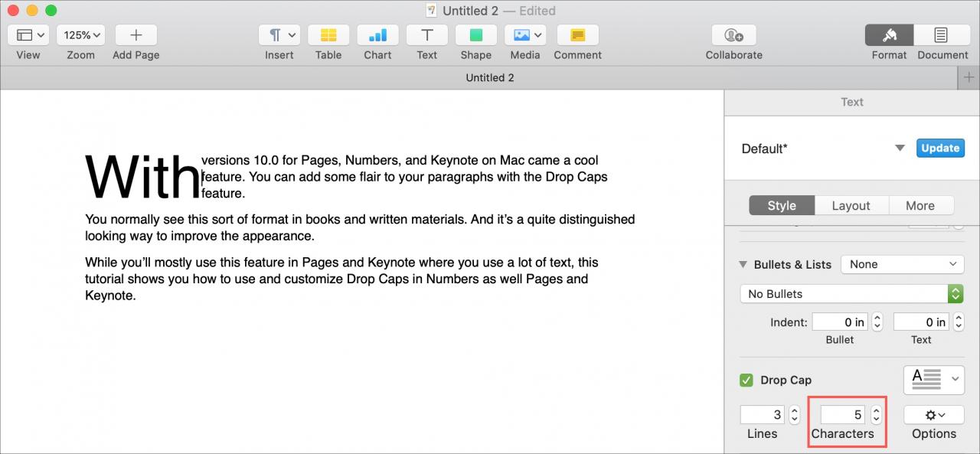Insert a Shape from the toolbar

tap(476, 35)
